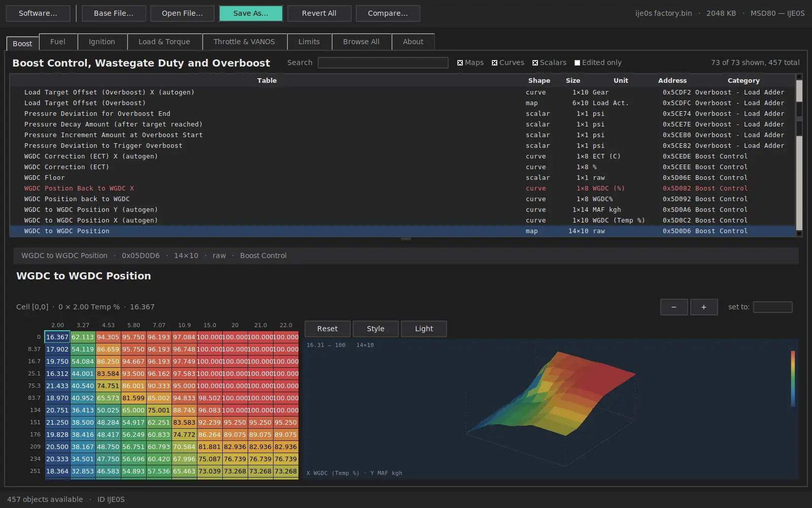
Task: Click the plus increment button
Action: (x=704, y=307)
